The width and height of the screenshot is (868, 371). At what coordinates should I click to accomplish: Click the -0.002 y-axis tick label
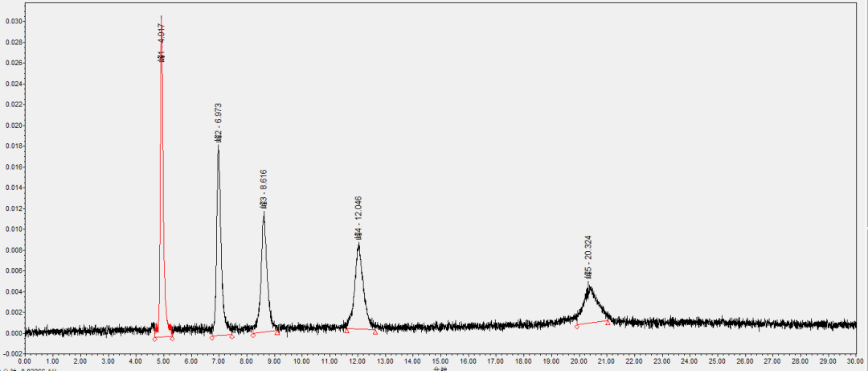[12, 354]
